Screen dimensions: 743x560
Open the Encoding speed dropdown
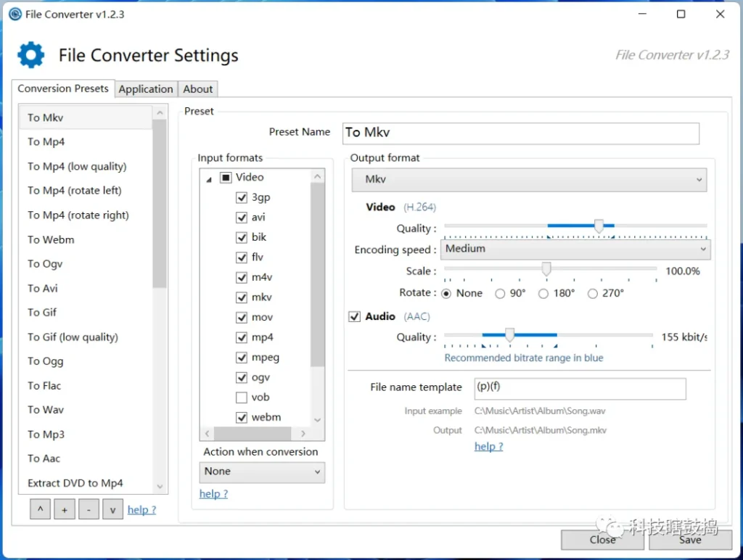point(575,250)
